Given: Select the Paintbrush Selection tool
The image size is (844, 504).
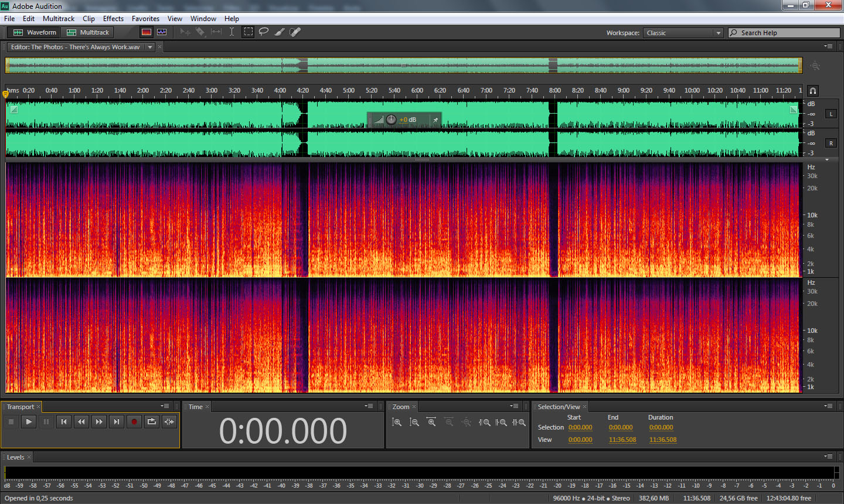Looking at the screenshot, I should pyautogui.click(x=280, y=32).
